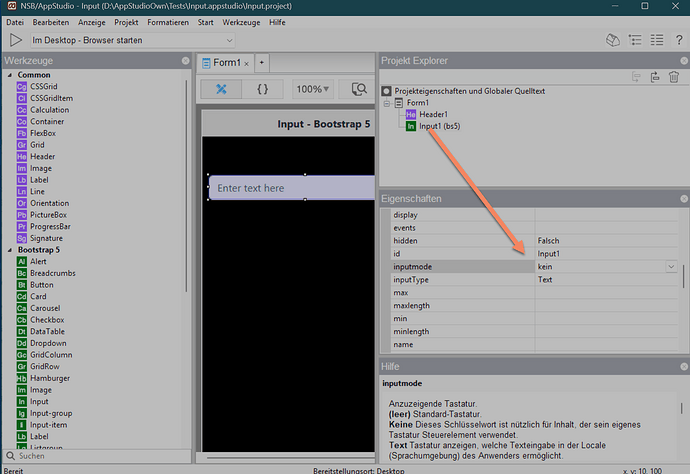Click the id value field Input1

[x=606, y=254]
